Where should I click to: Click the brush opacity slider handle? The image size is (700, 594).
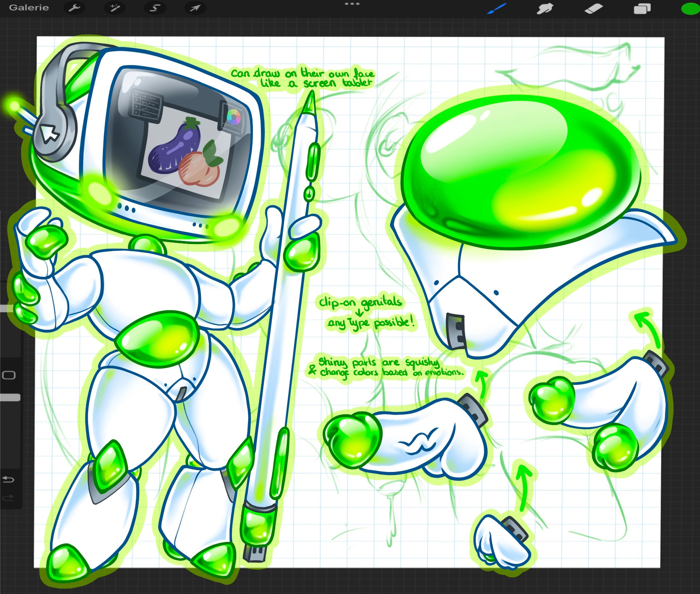point(10,398)
